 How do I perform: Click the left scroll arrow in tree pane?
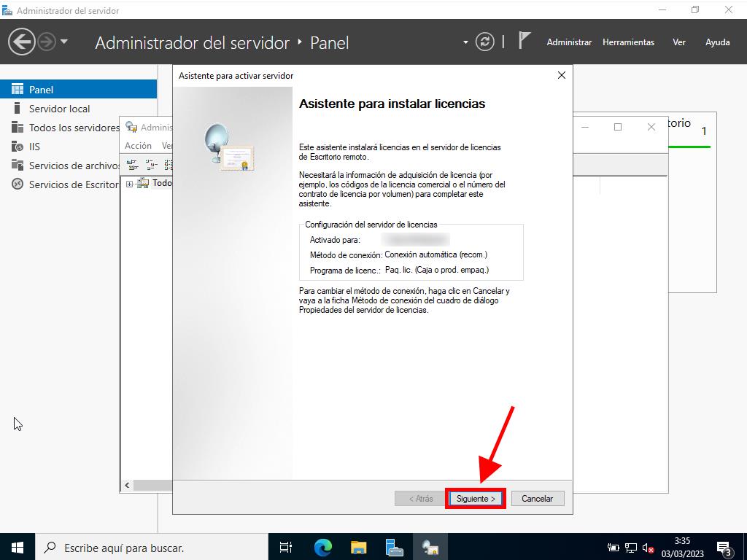tap(127, 486)
